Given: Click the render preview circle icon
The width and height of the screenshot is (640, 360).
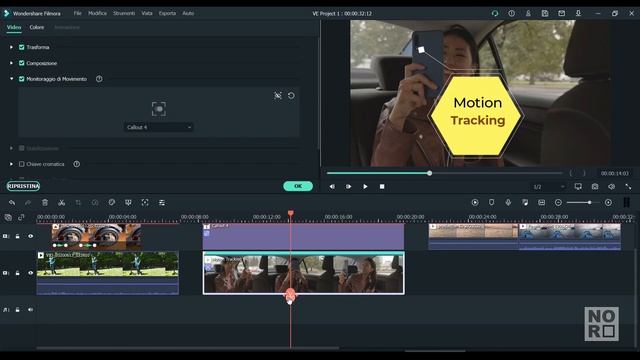Looking at the screenshot, I should click(x=475, y=202).
